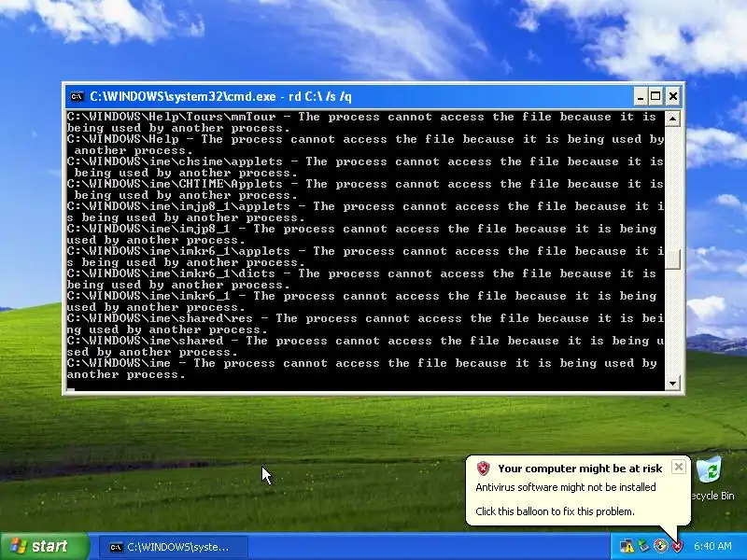Open the red Security Center shield tray icon

[677, 546]
